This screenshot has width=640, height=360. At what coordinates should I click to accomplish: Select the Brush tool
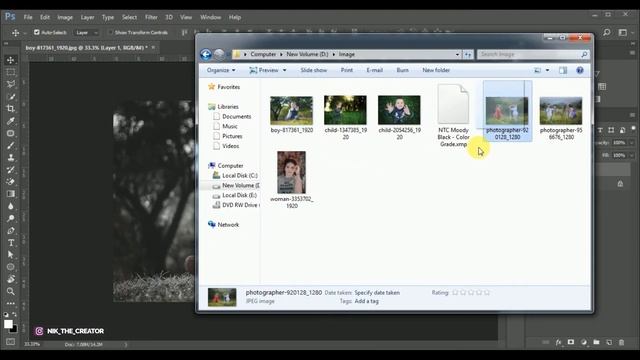coord(11,145)
